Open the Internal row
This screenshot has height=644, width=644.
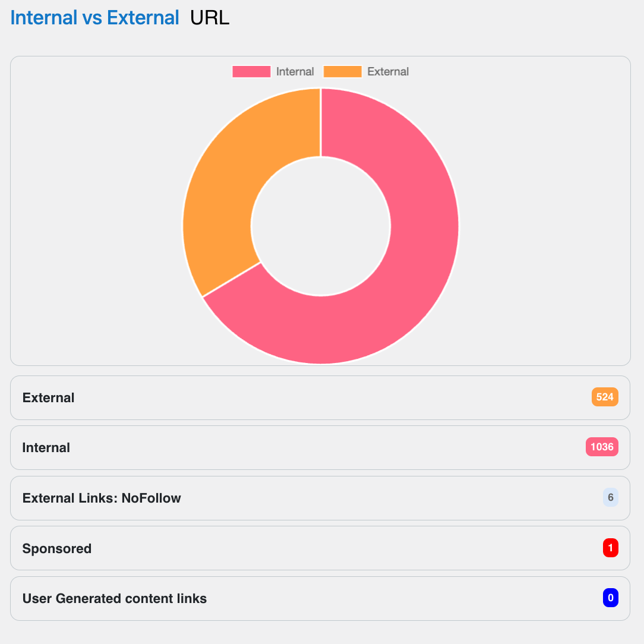pos(320,448)
